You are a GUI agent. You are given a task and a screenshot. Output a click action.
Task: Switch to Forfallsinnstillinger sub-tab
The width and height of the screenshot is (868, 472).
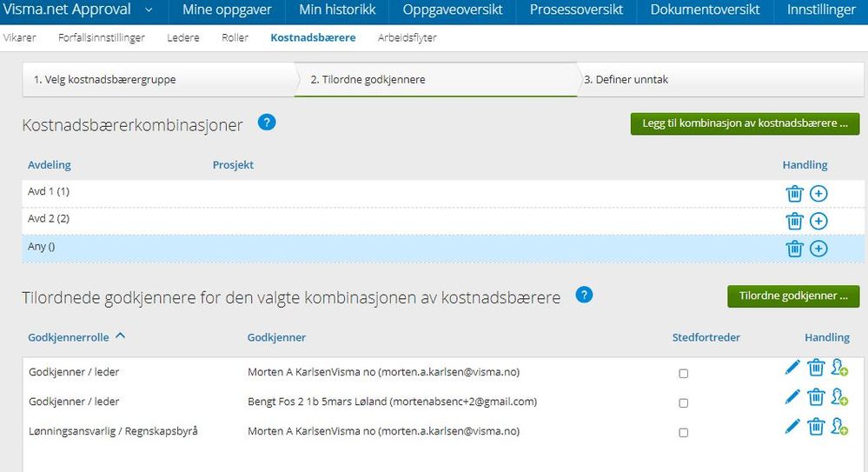102,37
